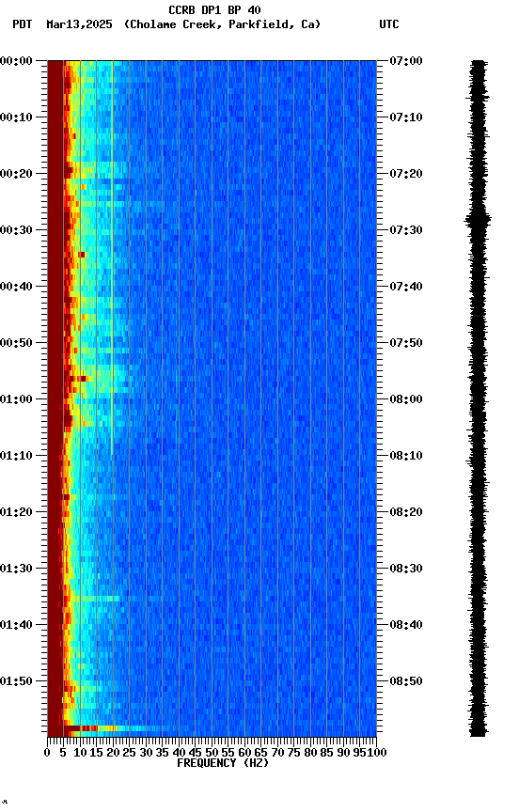Click the UTC time label '07:50'
The image size is (519, 812).
406,343
